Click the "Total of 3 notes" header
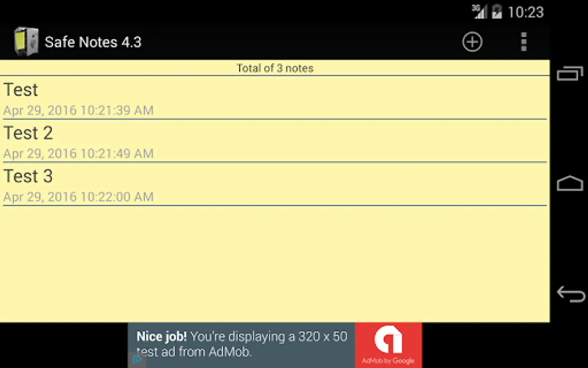This screenshot has width=588, height=368. click(x=275, y=68)
